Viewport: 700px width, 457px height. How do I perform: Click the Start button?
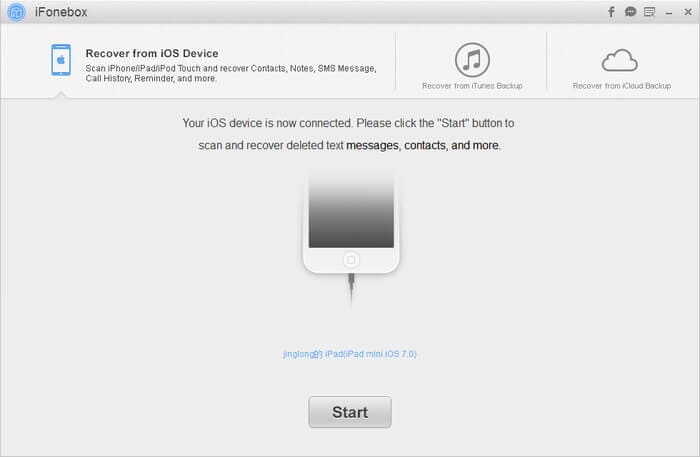pyautogui.click(x=350, y=412)
